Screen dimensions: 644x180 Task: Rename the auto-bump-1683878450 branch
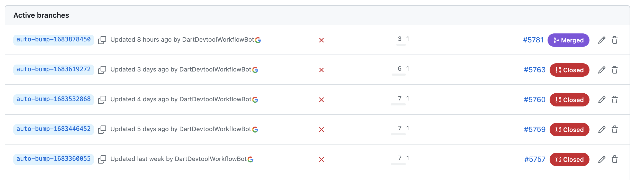click(602, 40)
